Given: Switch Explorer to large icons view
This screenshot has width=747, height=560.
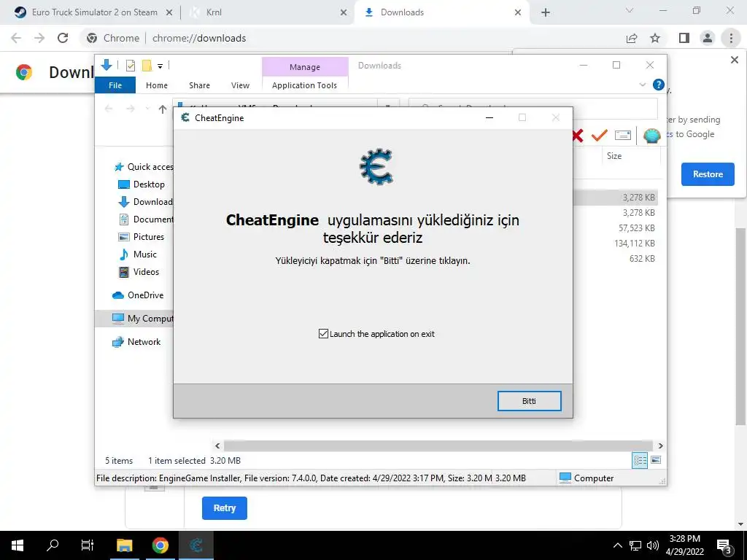Looking at the screenshot, I should pos(656,460).
